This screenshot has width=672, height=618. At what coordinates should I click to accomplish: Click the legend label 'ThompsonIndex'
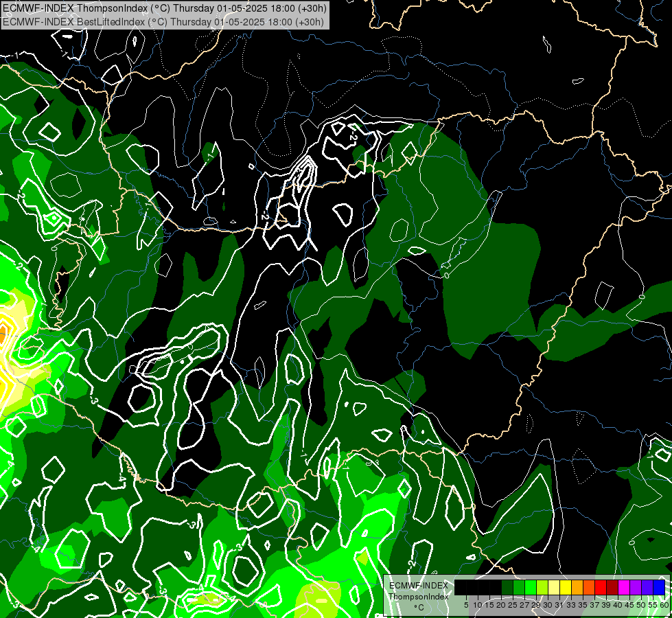point(419,597)
